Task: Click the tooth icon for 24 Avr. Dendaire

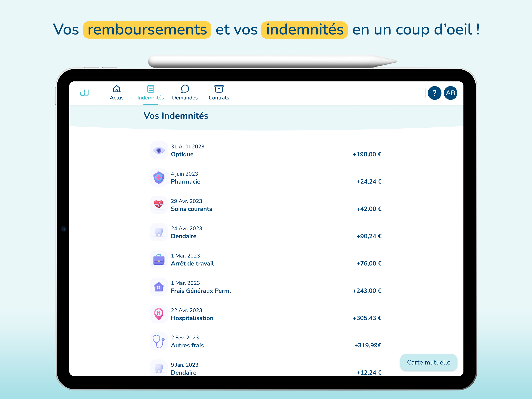Action: click(159, 232)
